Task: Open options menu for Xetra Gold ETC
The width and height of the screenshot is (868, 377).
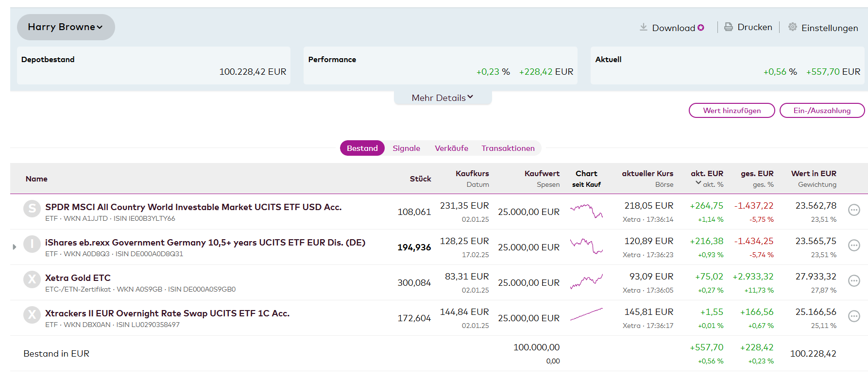Action: [853, 281]
